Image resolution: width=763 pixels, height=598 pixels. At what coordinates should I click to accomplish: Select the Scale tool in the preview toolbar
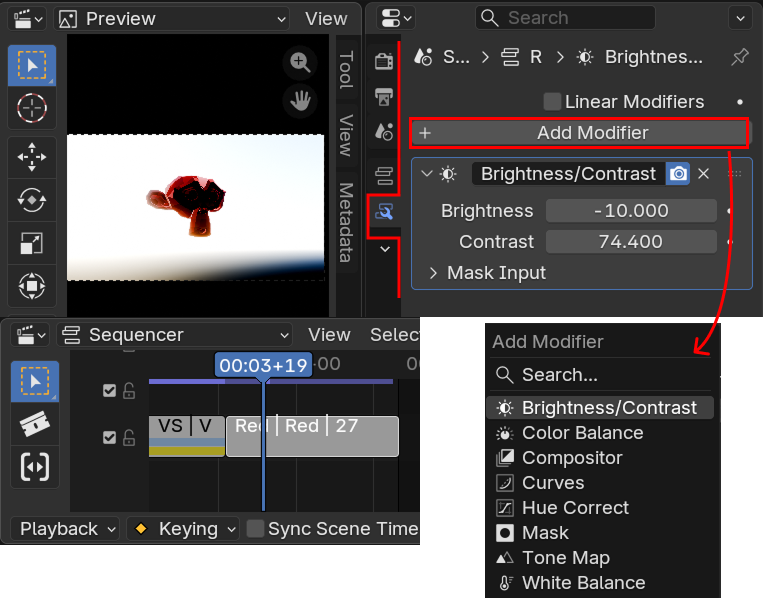pyautogui.click(x=32, y=243)
